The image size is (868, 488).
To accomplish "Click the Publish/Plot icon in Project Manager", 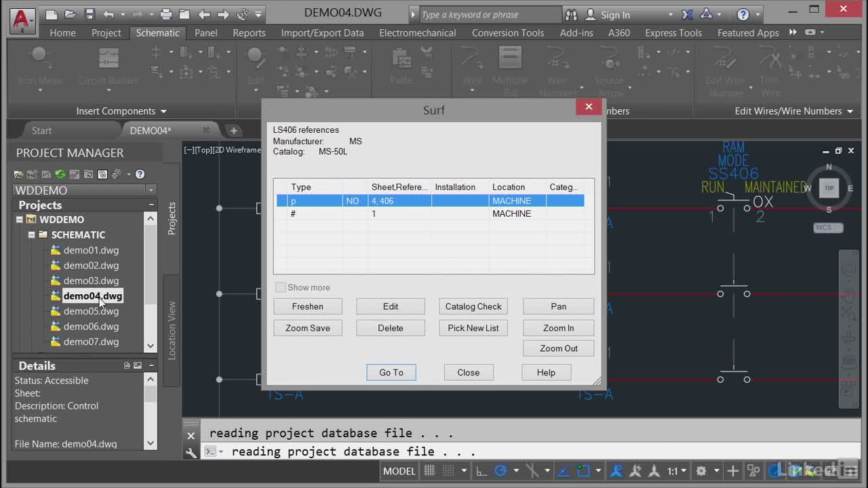I will coord(116,174).
